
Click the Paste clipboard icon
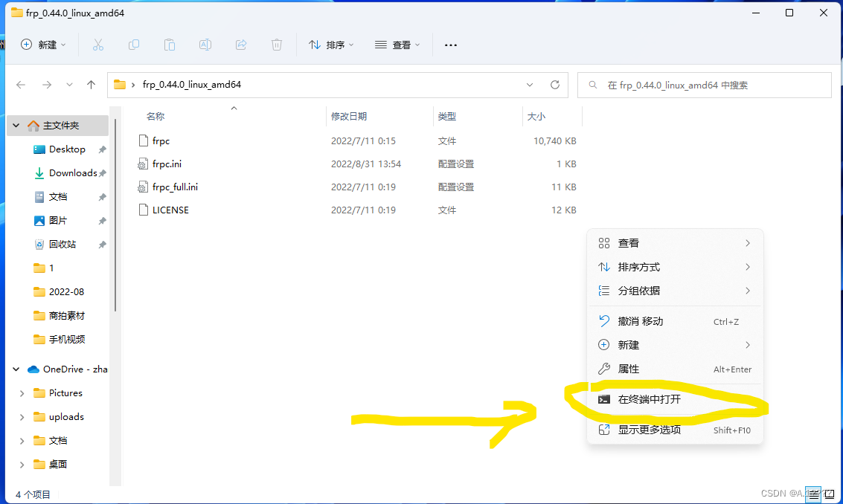tap(170, 45)
